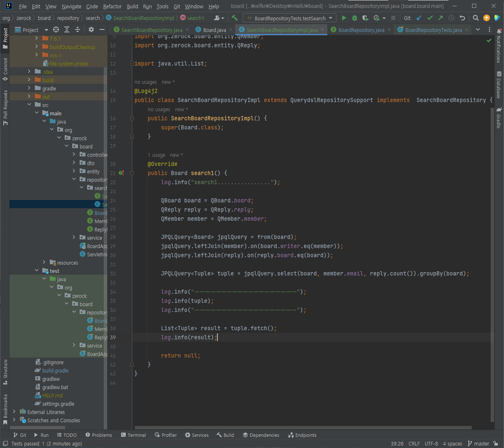504x448 pixels.
Task: Open the Project view selector dropdown
Action: (32, 30)
